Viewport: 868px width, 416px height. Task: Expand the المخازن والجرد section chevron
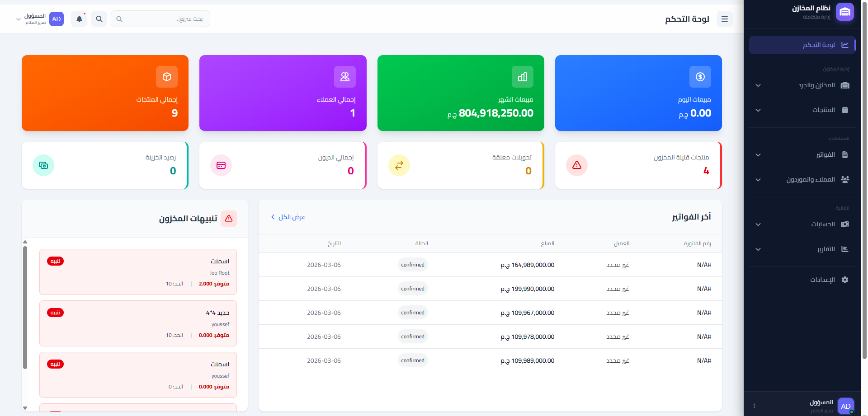(758, 85)
